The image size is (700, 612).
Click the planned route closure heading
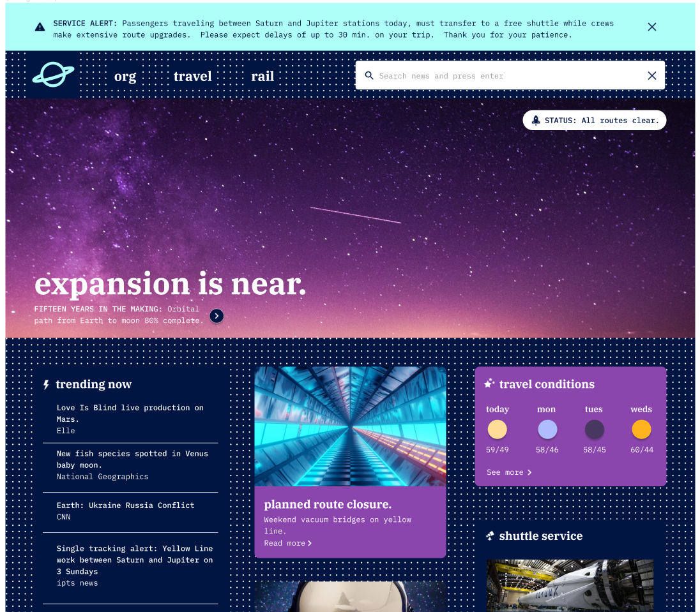328,505
